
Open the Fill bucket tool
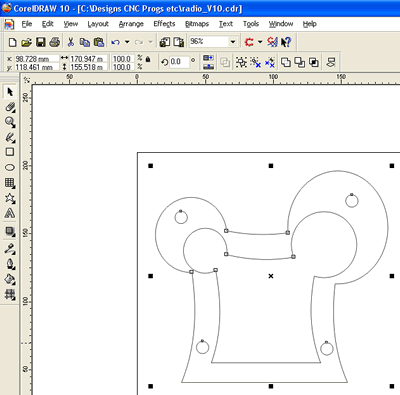10,279
